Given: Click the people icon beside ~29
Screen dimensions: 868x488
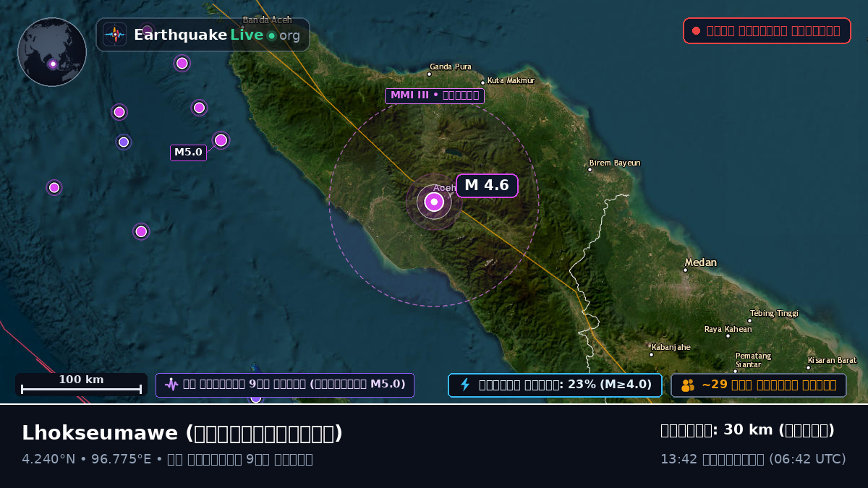Looking at the screenshot, I should pyautogui.click(x=687, y=385).
